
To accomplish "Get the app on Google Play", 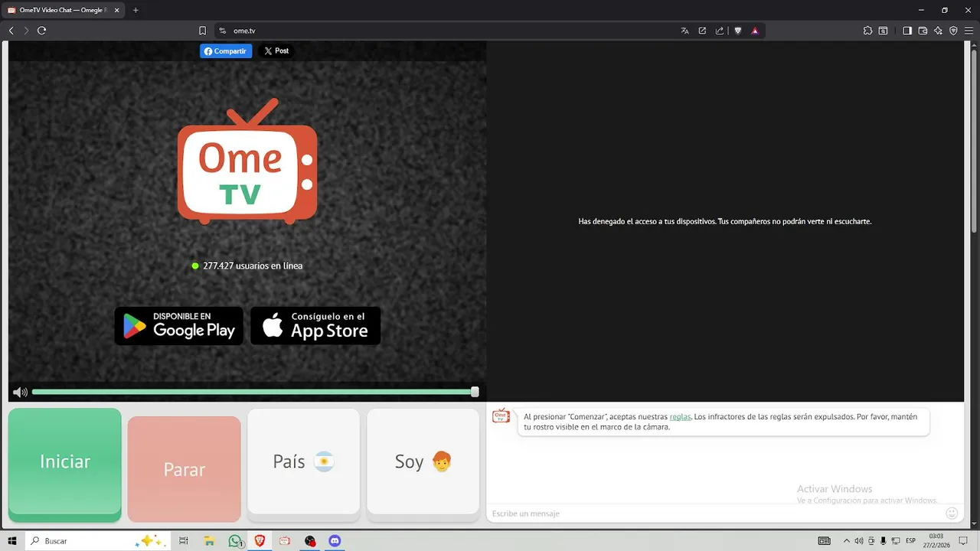I will click(179, 326).
